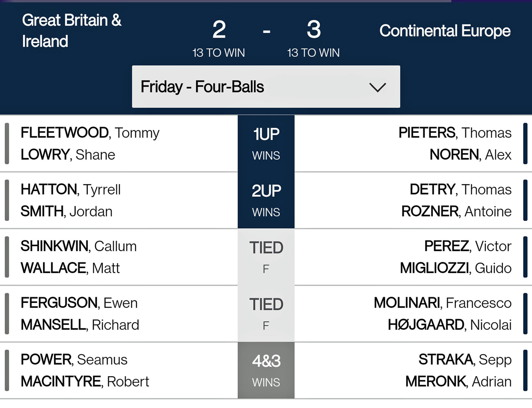The image size is (532, 408).
Task: Open Sepp Straka's player link
Action: (x=465, y=360)
